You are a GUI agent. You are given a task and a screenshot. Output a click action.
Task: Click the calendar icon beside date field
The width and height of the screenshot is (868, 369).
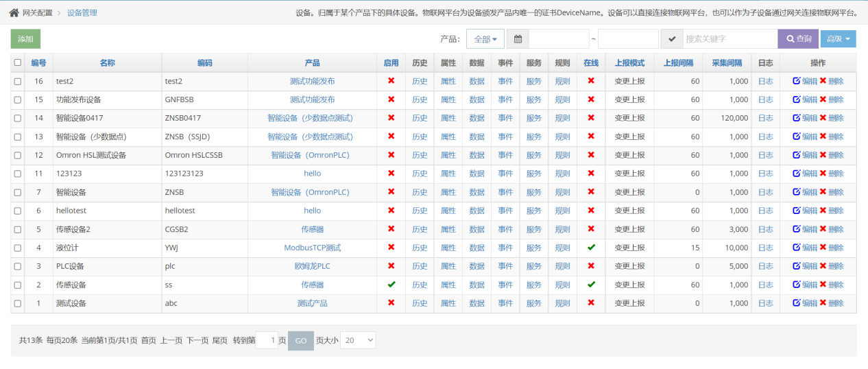tap(518, 39)
